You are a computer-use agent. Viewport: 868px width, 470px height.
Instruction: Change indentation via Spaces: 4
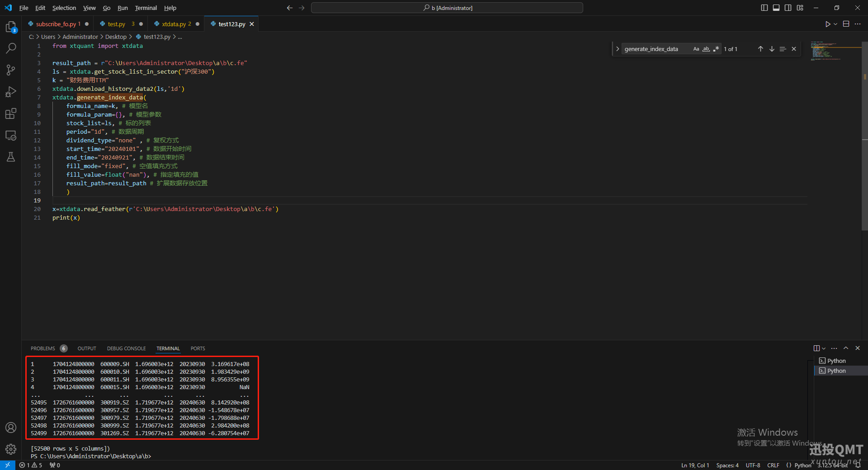click(727, 465)
